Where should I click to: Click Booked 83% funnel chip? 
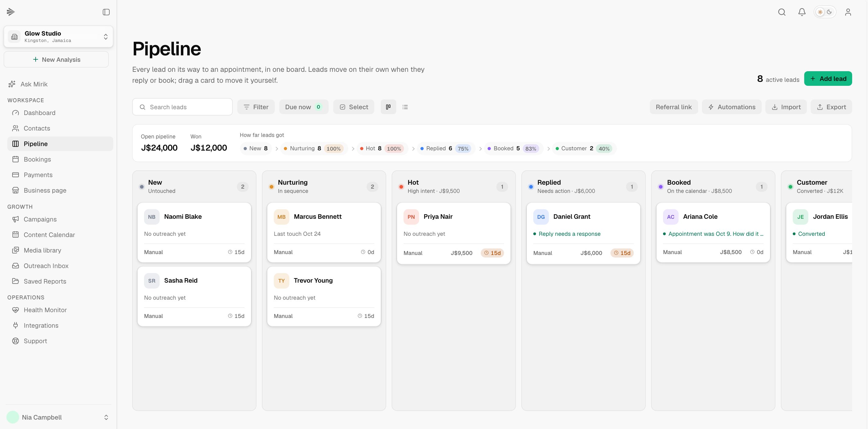[x=513, y=148]
